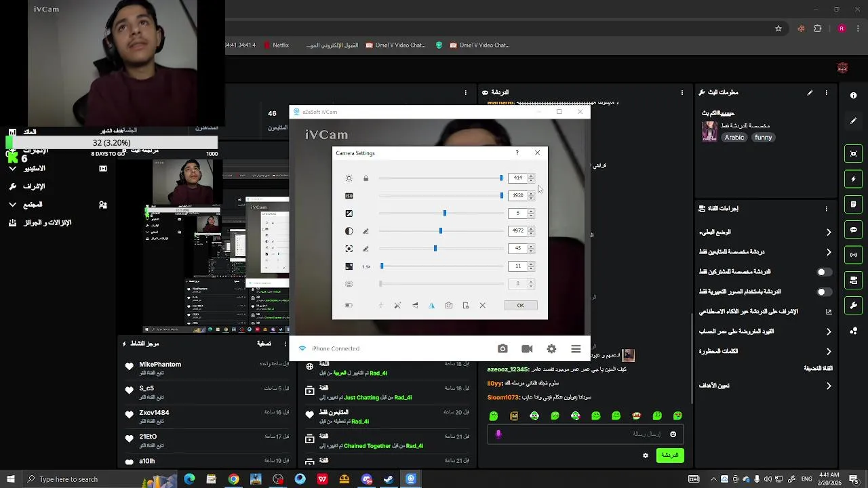Click the help question mark in Camera Settings
Viewport: 868px width, 488px height.
tap(517, 153)
